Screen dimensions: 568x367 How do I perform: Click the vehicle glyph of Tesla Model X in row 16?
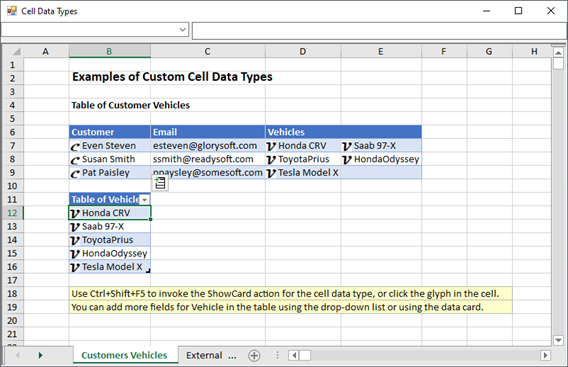[75, 267]
